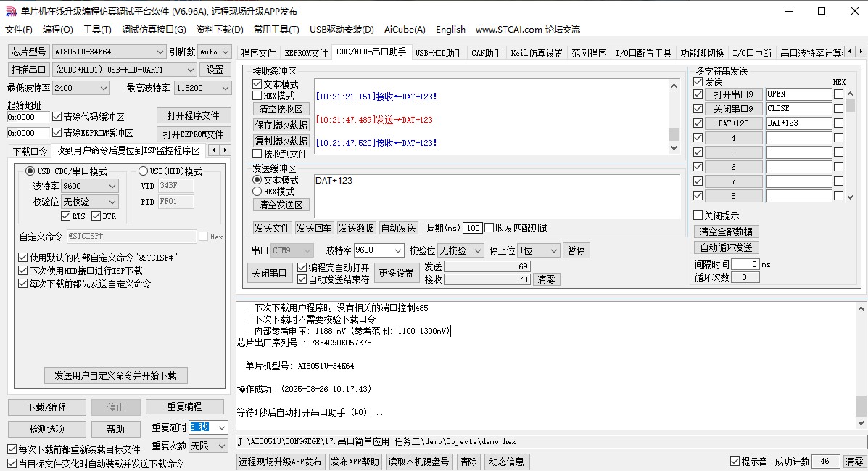Click the 周期(ms) input field

(x=473, y=228)
